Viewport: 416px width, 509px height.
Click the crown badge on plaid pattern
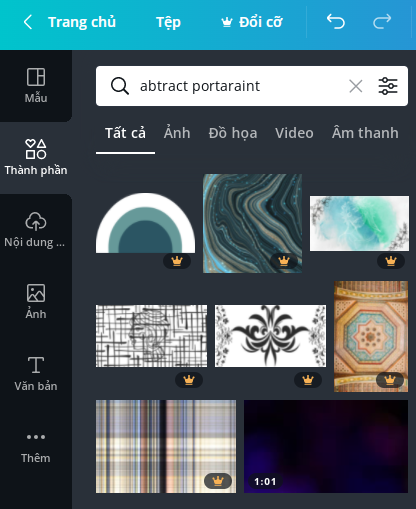(x=218, y=481)
